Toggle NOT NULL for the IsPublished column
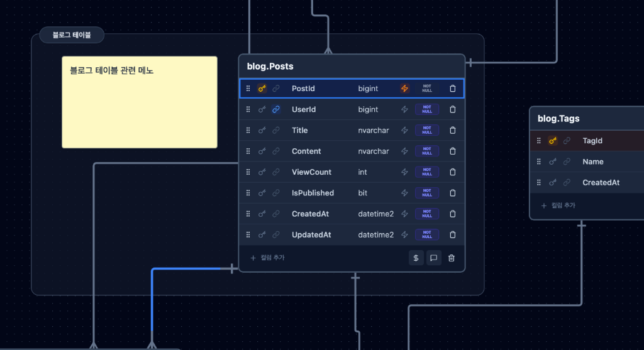This screenshot has height=350, width=644. 427,193
